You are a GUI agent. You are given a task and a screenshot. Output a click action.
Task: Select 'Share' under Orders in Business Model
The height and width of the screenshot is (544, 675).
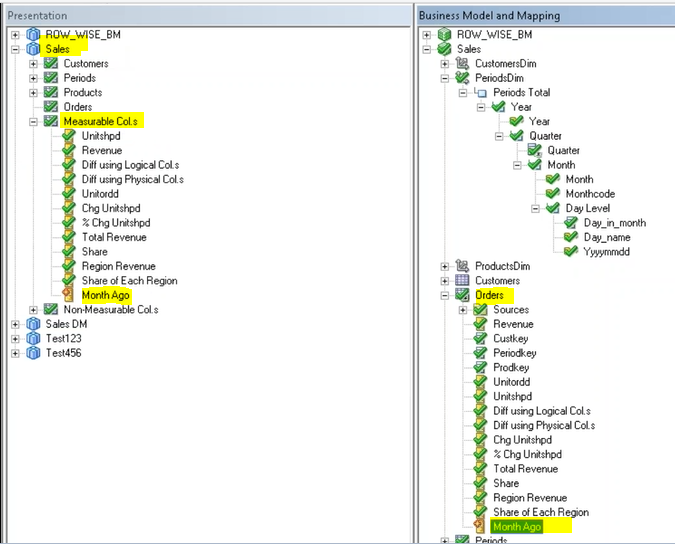point(506,483)
